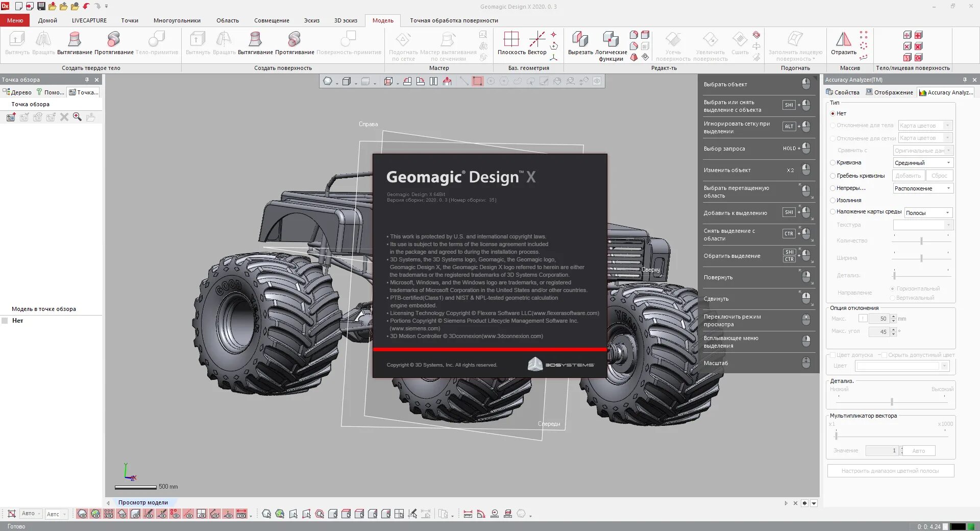Viewport: 980px width, 531px height.
Task: Open the tab list arrow beside Просмотр модели bar
Action: click(814, 503)
